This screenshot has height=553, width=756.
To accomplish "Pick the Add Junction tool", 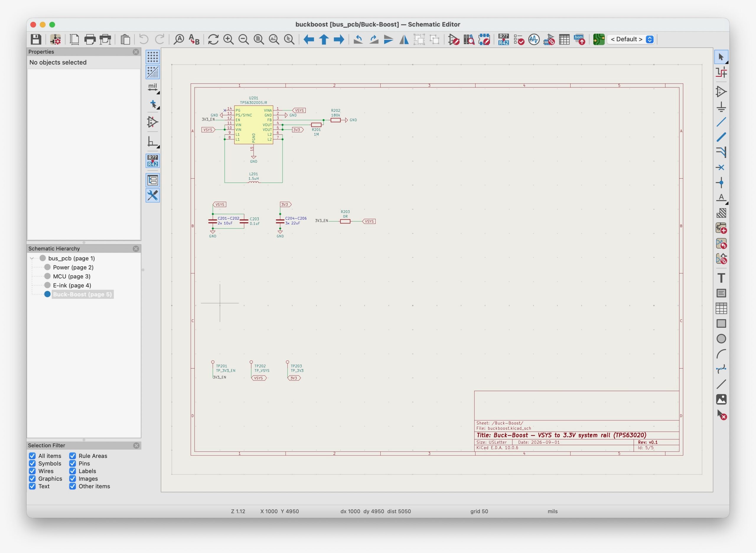I will click(x=721, y=183).
